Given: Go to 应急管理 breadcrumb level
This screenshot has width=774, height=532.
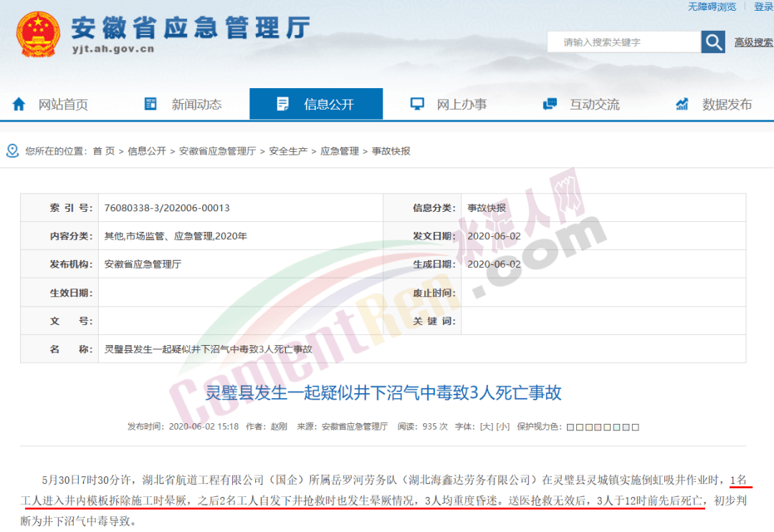Looking at the screenshot, I should [339, 151].
